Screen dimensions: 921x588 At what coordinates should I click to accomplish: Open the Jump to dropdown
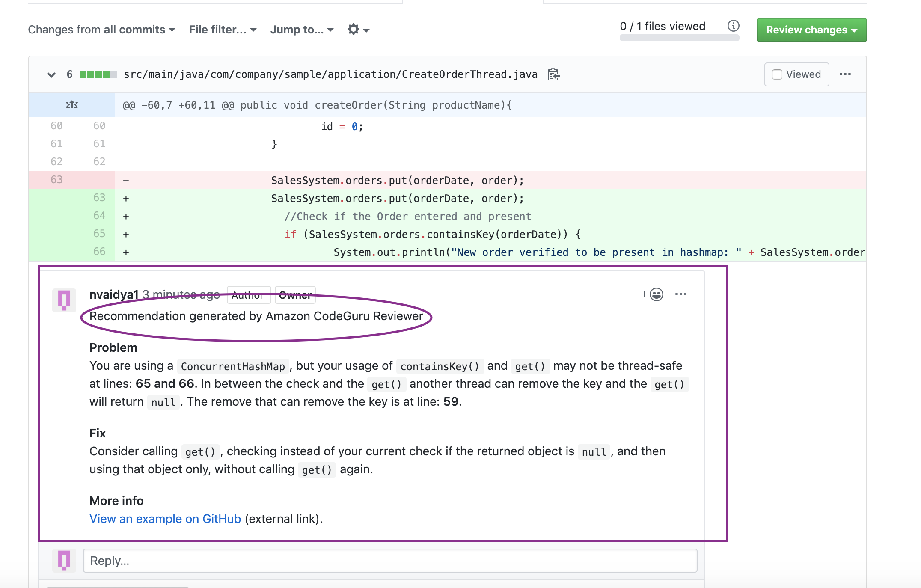pos(302,30)
